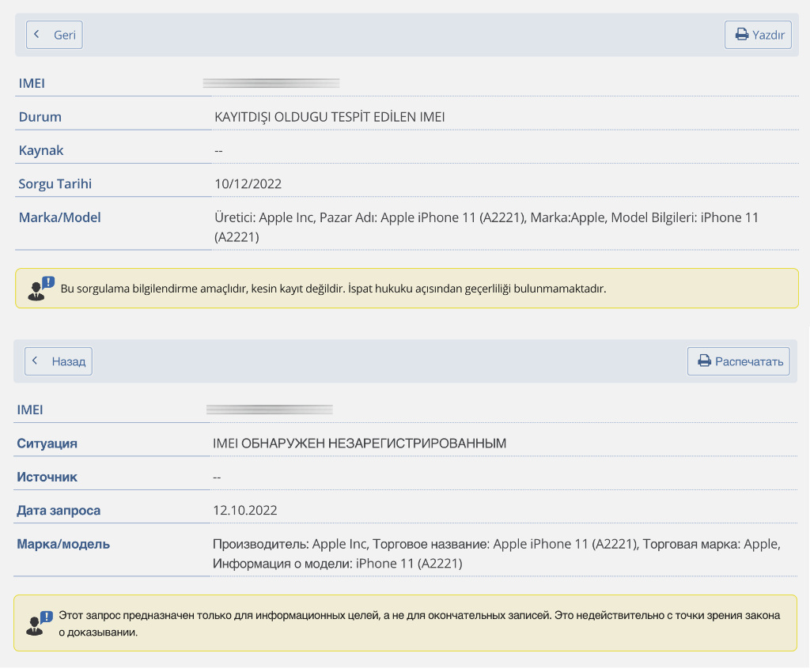
Task: Click the printer icon next to Yazdır
Action: [x=741, y=35]
